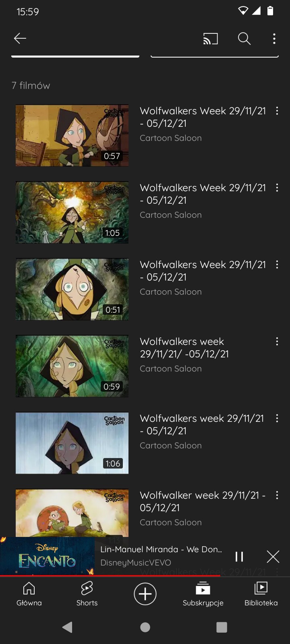Tap the Android home circle button
The width and height of the screenshot is (290, 644).
145,627
